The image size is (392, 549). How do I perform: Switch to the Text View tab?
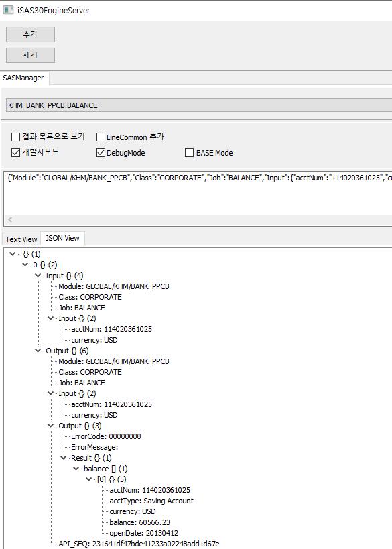tap(21, 239)
